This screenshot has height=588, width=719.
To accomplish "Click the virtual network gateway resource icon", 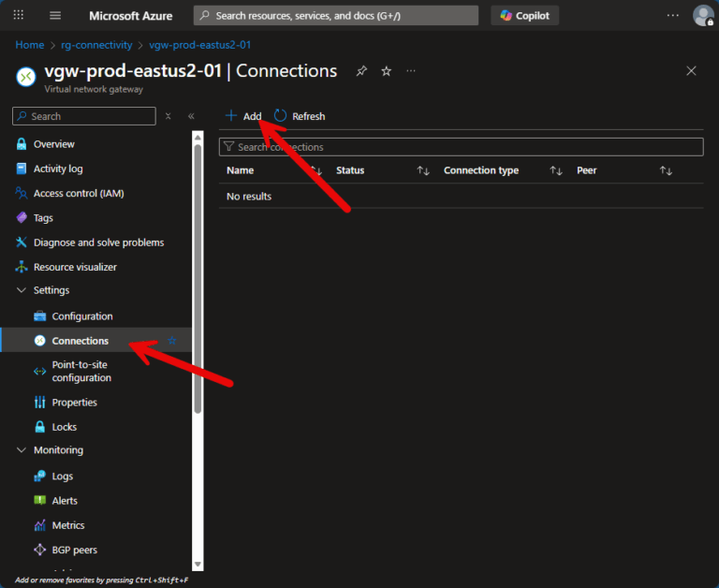I will 26,77.
